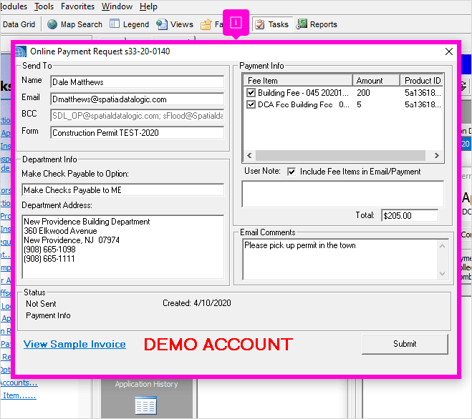Click the Tasks clipboard icon
Viewport: 472px width, 419px height.
pos(260,24)
